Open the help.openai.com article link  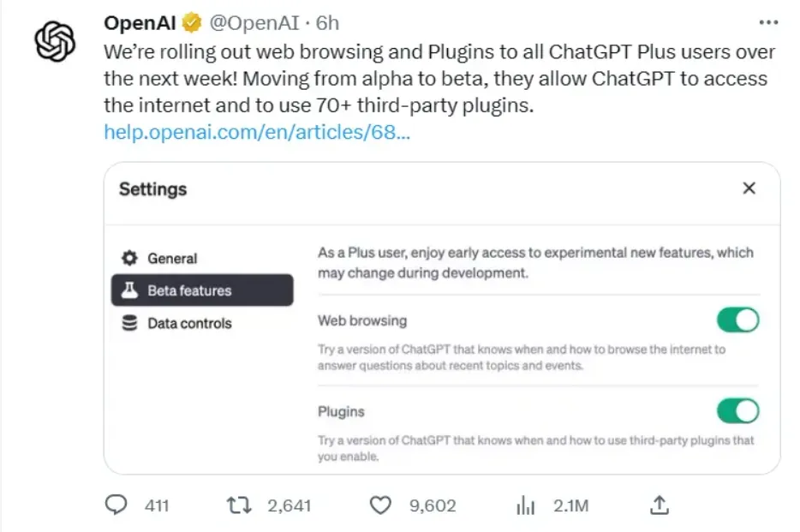coord(257,133)
